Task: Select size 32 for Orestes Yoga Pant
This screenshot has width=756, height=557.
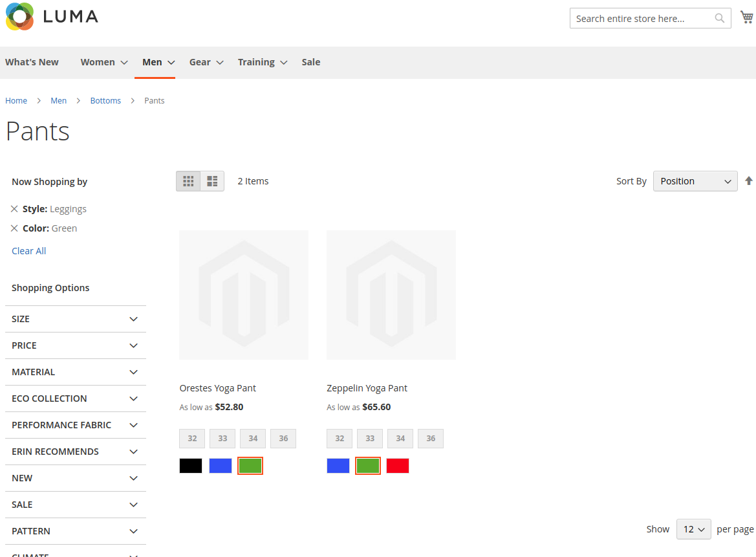Action: click(191, 438)
